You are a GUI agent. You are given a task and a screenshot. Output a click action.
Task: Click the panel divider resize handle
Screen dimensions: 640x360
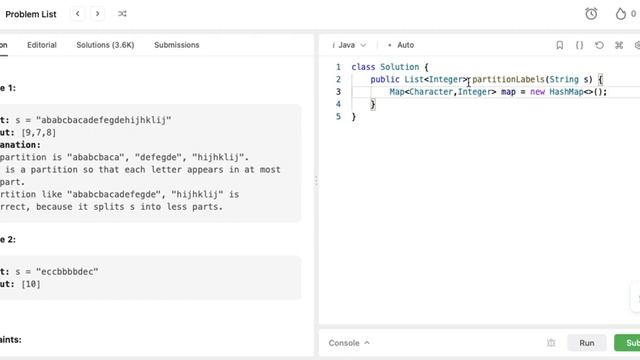click(316, 181)
